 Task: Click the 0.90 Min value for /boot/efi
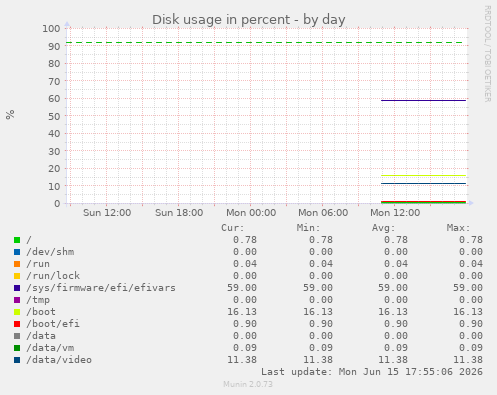pos(321,324)
